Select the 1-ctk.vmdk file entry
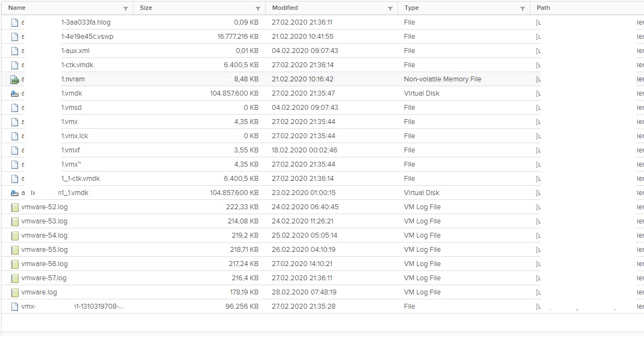The image size is (644, 354). click(78, 65)
